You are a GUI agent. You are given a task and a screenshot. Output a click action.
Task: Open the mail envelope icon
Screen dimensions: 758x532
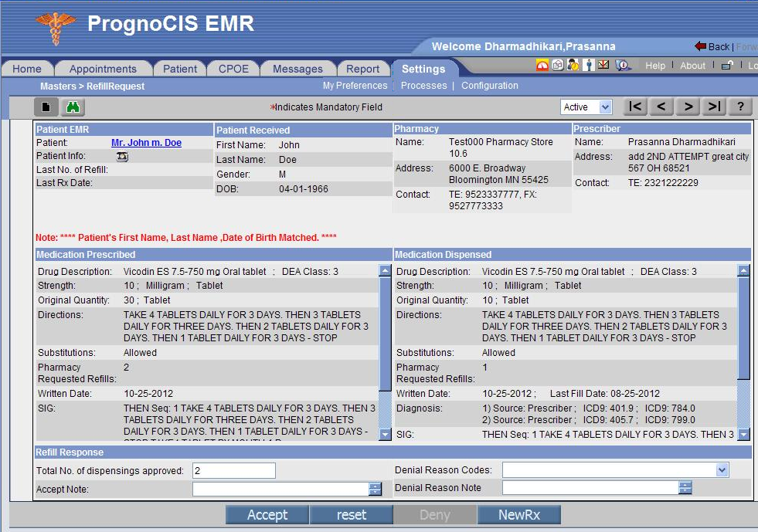coord(603,65)
